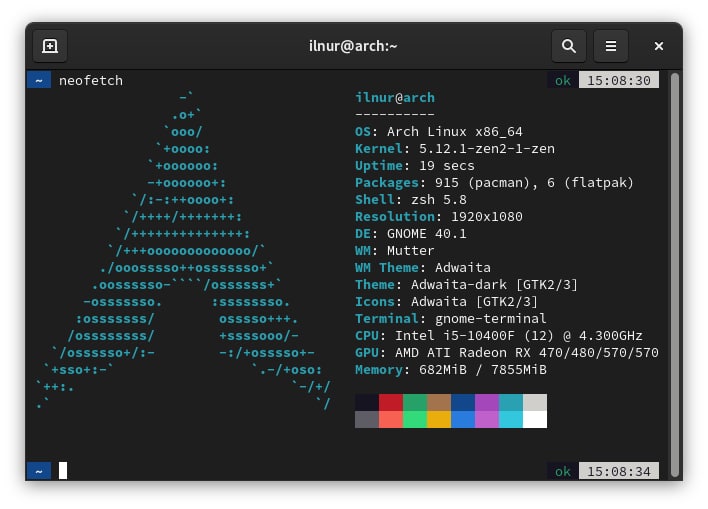Click the Packages: 915 (pacman) line

[494, 182]
